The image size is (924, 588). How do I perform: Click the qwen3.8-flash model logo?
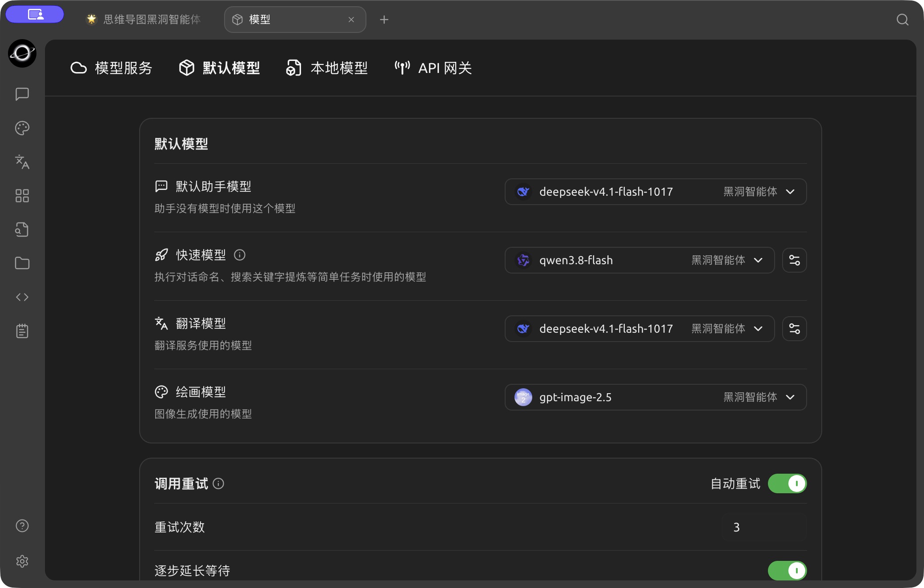pos(523,260)
